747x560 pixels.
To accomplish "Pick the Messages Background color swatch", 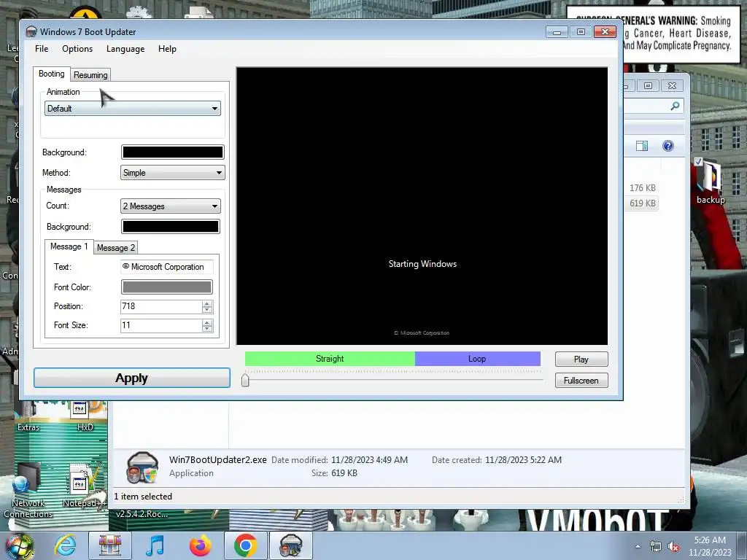I will tap(171, 227).
